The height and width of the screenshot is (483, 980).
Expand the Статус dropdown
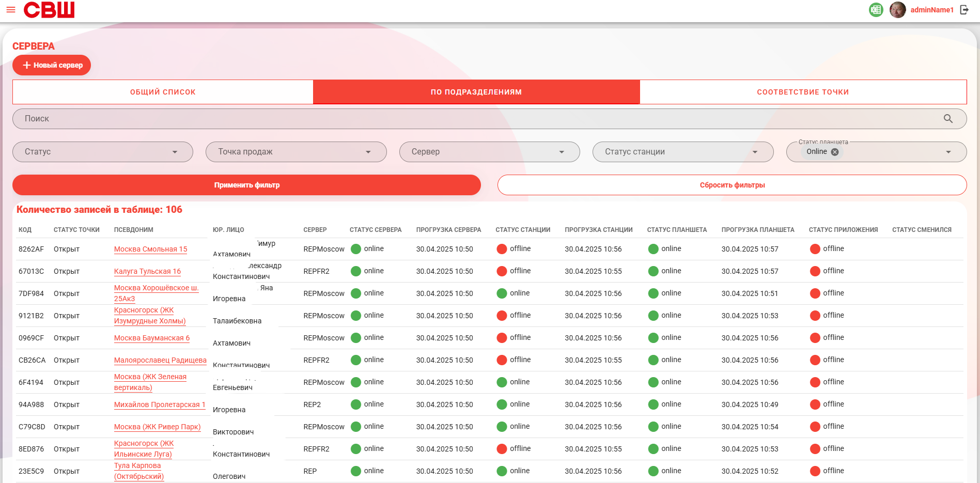(x=103, y=152)
